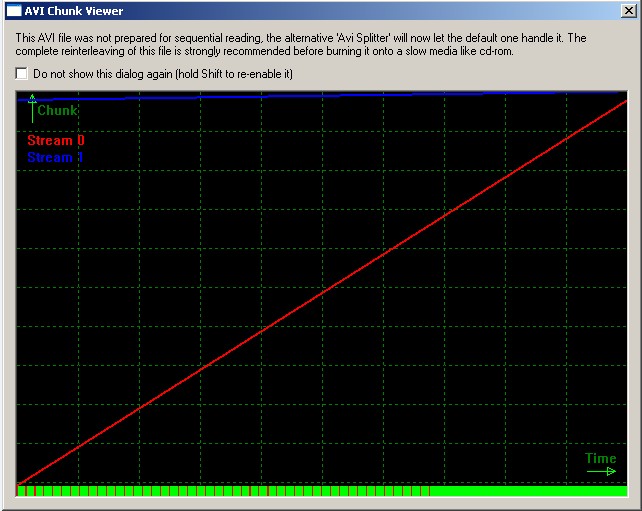The width and height of the screenshot is (642, 511).
Task: Click the warning message about sequential reading
Action: pos(200,38)
